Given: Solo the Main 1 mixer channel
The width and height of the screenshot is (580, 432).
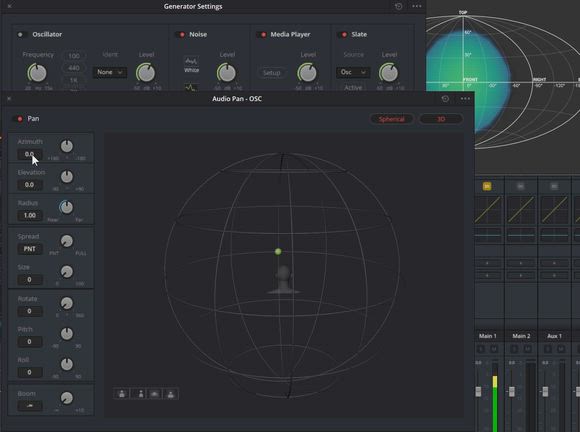Looking at the screenshot, I should pos(481,349).
